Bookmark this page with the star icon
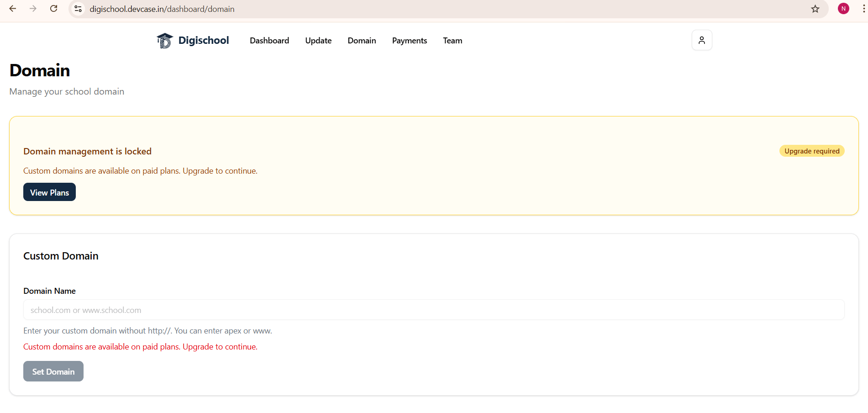This screenshot has width=868, height=413. [815, 9]
